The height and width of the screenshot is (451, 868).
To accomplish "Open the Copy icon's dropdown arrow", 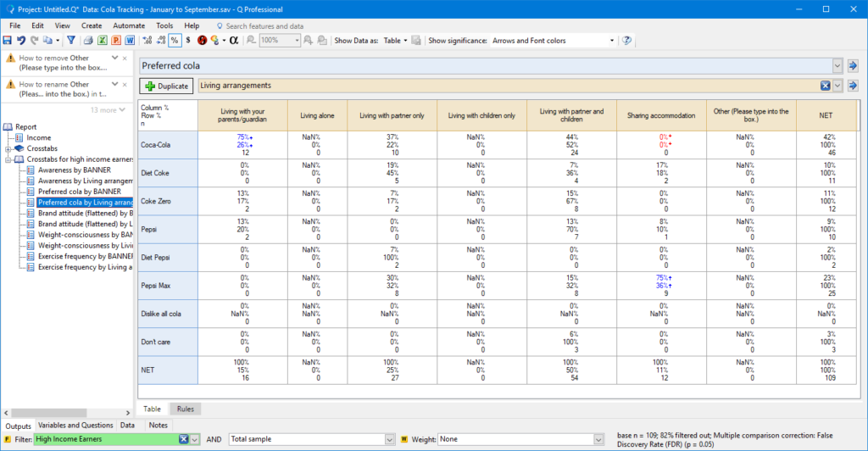I will tap(58, 41).
